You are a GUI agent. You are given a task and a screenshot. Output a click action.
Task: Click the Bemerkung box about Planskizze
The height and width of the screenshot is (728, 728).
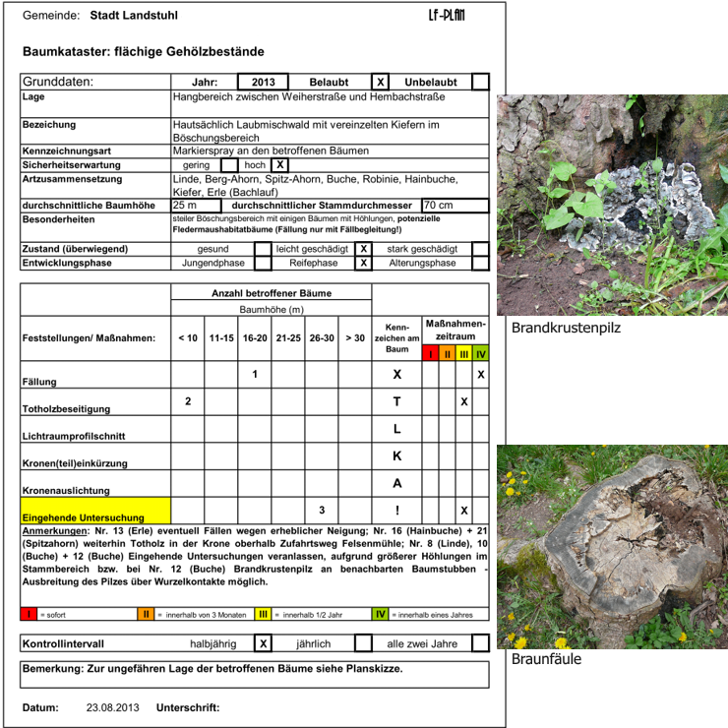point(255,675)
